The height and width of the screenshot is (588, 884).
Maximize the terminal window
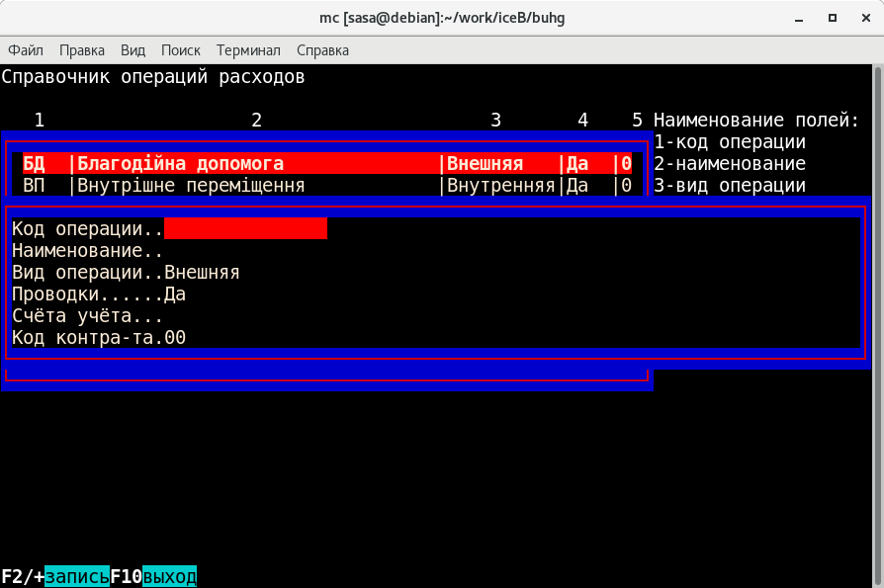point(833,17)
